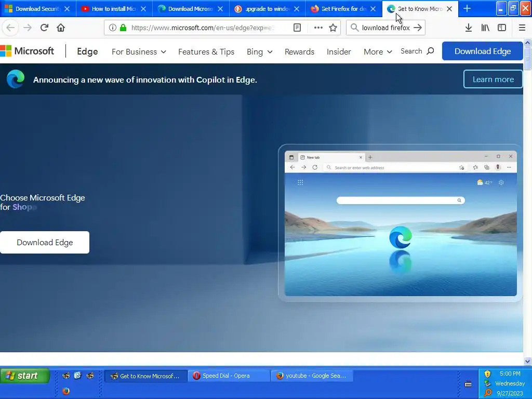Click the security shield tray icon
The height and width of the screenshot is (399, 532).
(487, 374)
